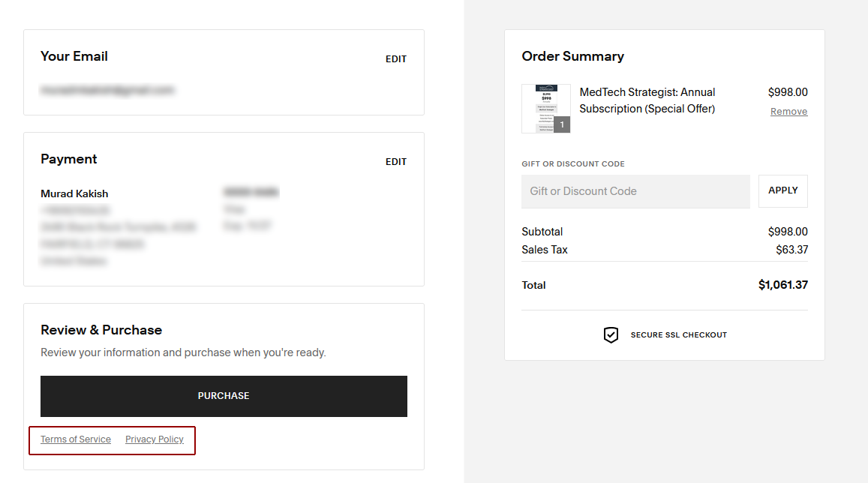The image size is (868, 483).
Task: Click the MedTech Strategist Annual Subscription title
Action: coord(647,100)
